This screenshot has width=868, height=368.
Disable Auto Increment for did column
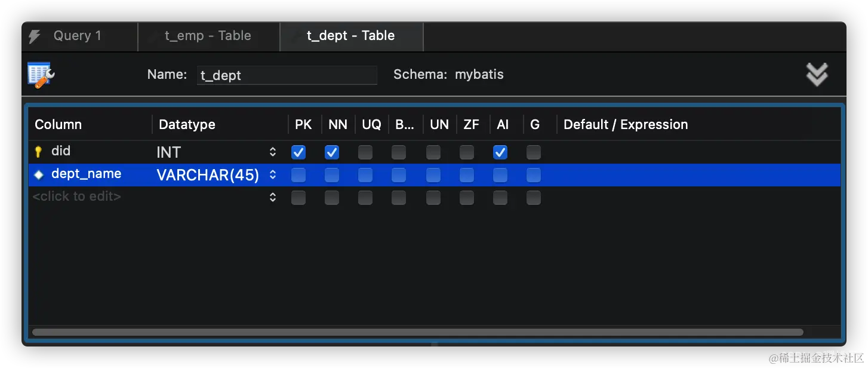[500, 152]
